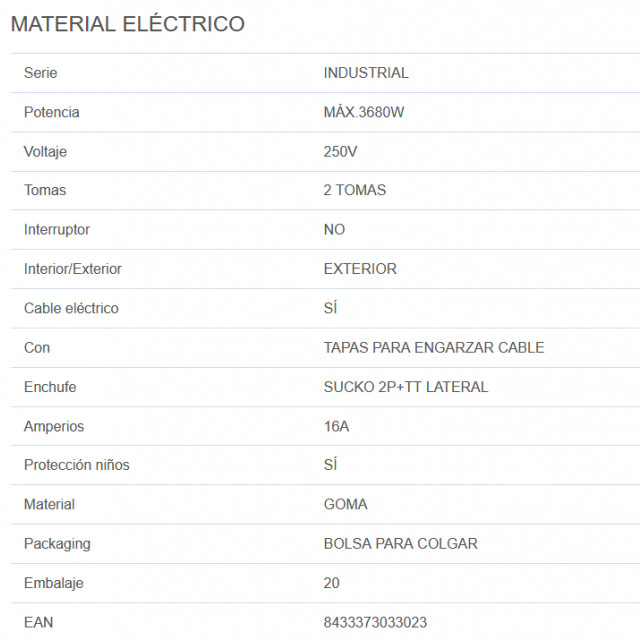Select the Enchufe row label

[x=50, y=387]
